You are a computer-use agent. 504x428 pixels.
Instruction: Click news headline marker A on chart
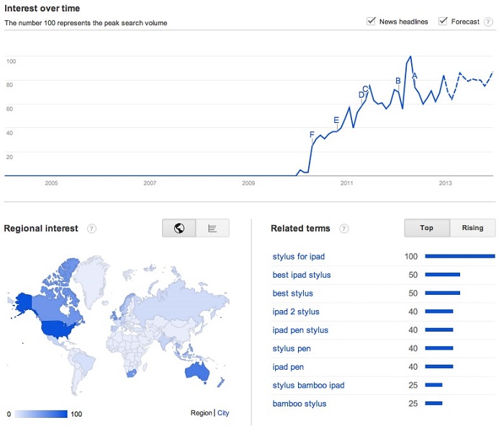coord(414,75)
